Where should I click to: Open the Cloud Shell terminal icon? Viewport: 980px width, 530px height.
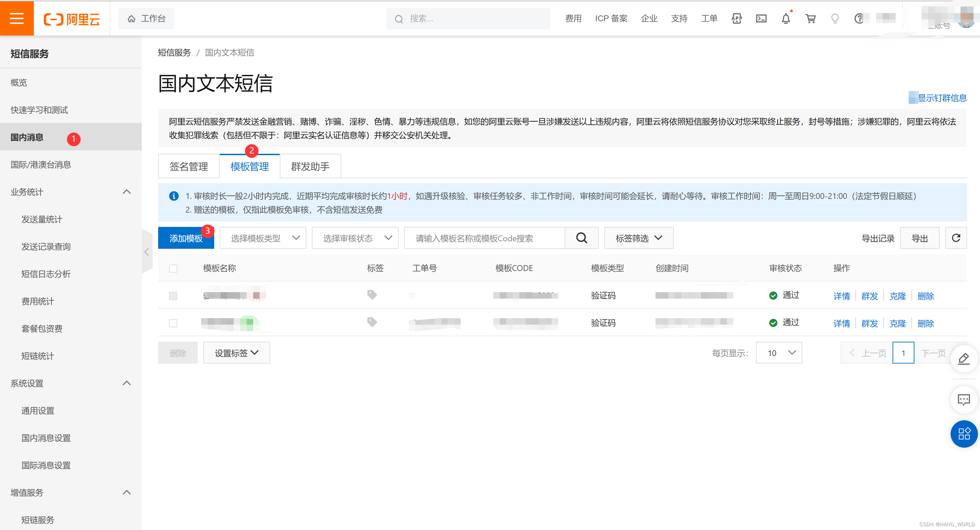761,18
